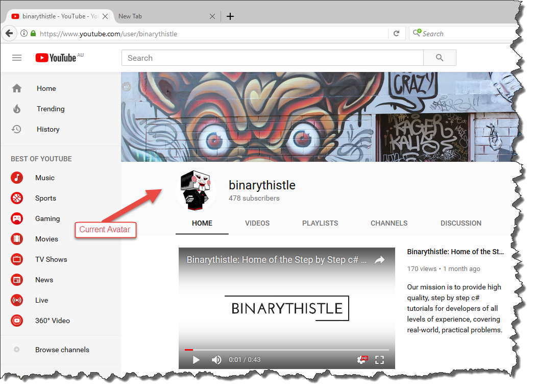The image size is (534, 392).
Task: Switch to the Playlists tab
Action: [x=320, y=223]
